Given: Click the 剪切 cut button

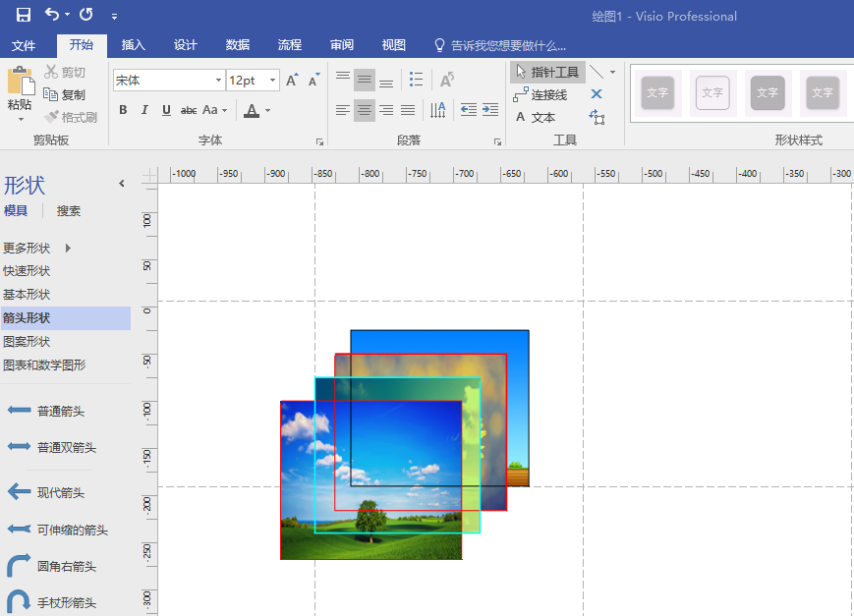Looking at the screenshot, I should point(65,72).
